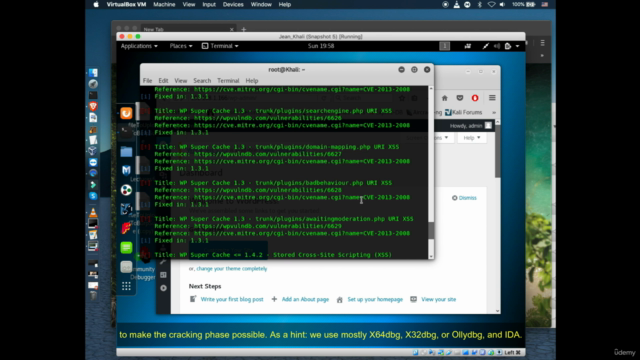Expand the Places menu in Kali
The width and height of the screenshot is (640, 360).
point(181,46)
